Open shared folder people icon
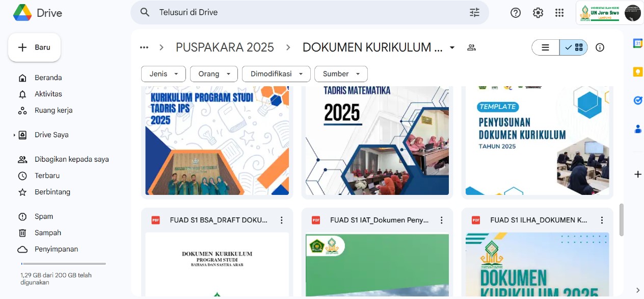This screenshot has height=299, width=644. 471,47
